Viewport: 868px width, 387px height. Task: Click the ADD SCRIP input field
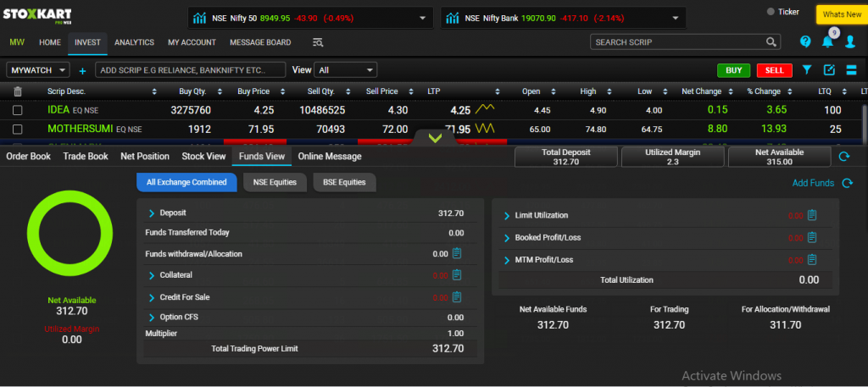191,70
